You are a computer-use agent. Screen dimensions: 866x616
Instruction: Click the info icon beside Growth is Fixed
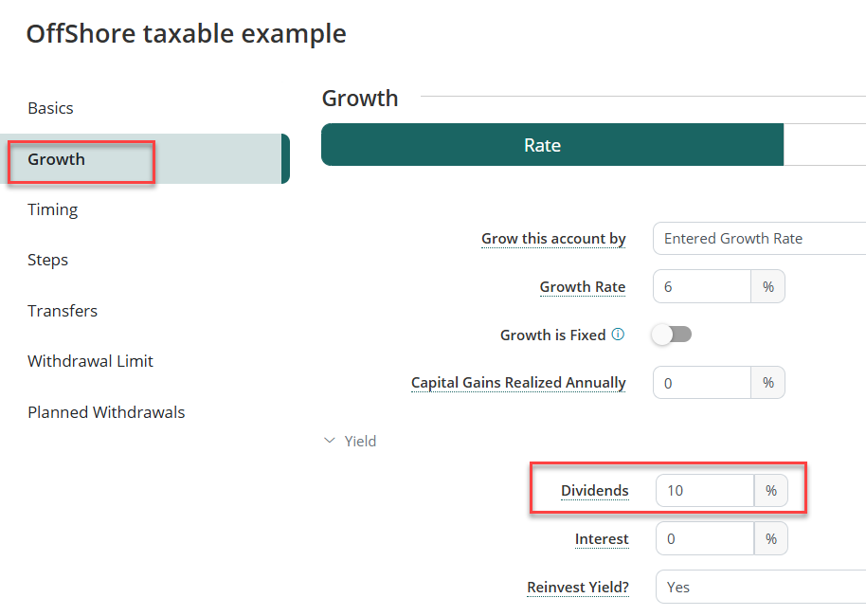point(618,335)
